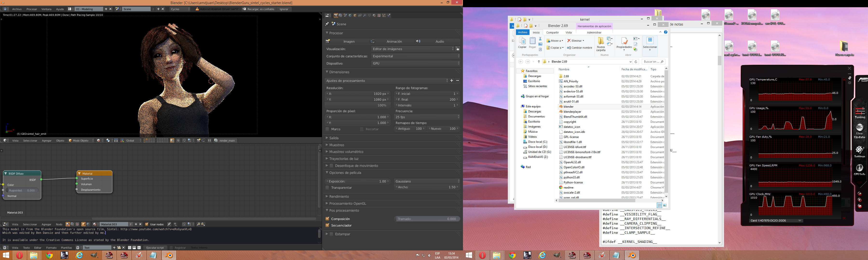
Task: Open the Procesar menu in Blender header
Action: [x=32, y=9]
